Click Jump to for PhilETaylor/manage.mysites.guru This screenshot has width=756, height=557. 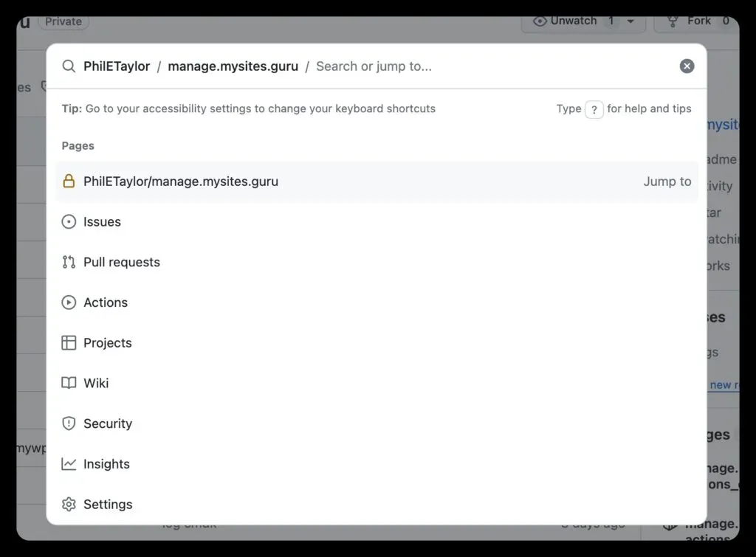click(667, 181)
